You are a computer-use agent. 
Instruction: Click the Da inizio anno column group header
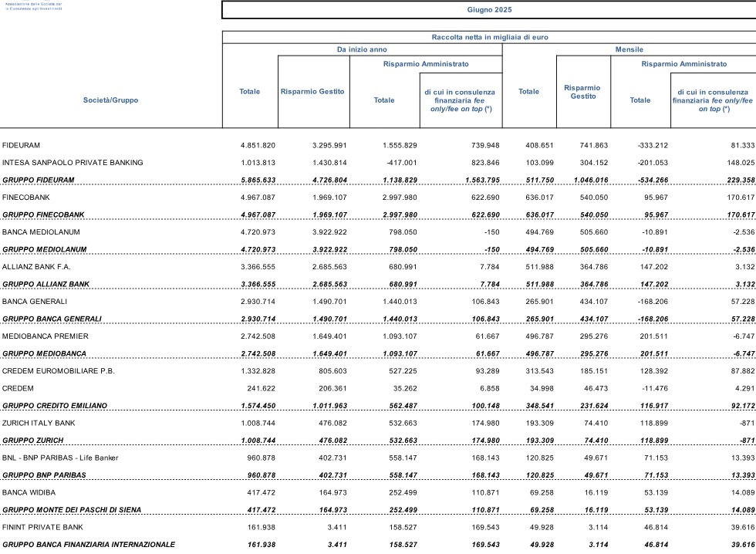[362, 49]
